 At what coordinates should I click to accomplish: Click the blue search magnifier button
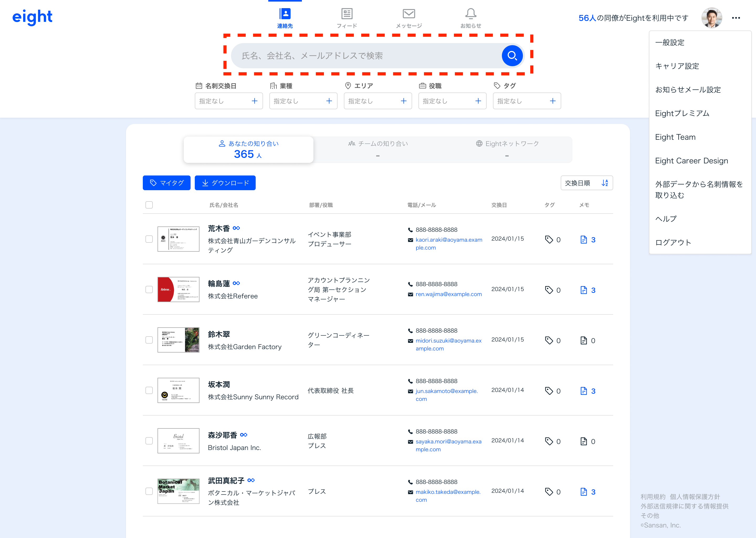point(512,56)
